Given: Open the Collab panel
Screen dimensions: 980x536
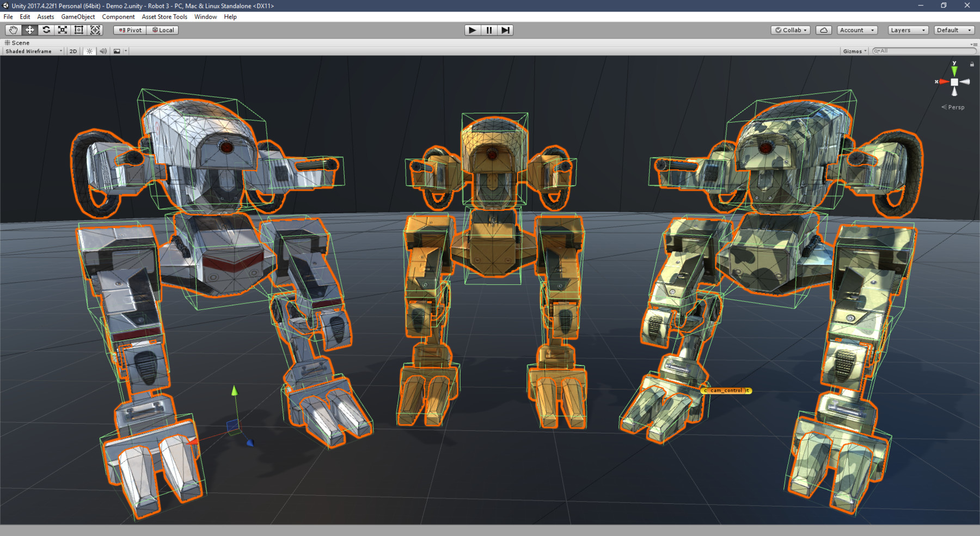Looking at the screenshot, I should click(x=789, y=30).
